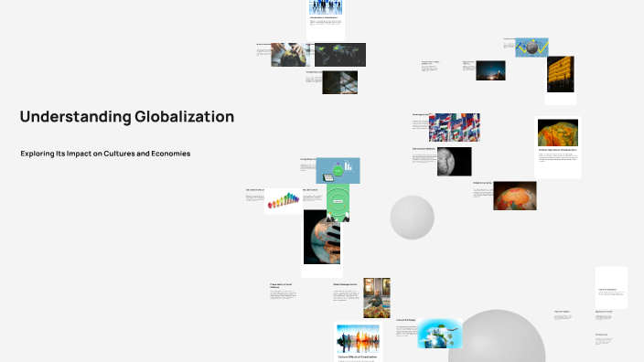Click the Preservation of Local Cultures heading
The image size is (644, 362).
pyautogui.click(x=281, y=285)
